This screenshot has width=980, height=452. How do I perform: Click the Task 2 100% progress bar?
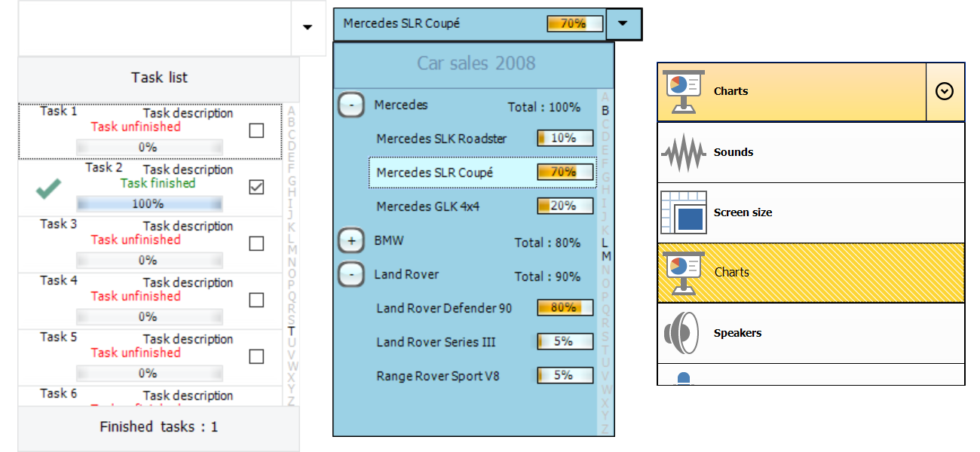tap(149, 203)
